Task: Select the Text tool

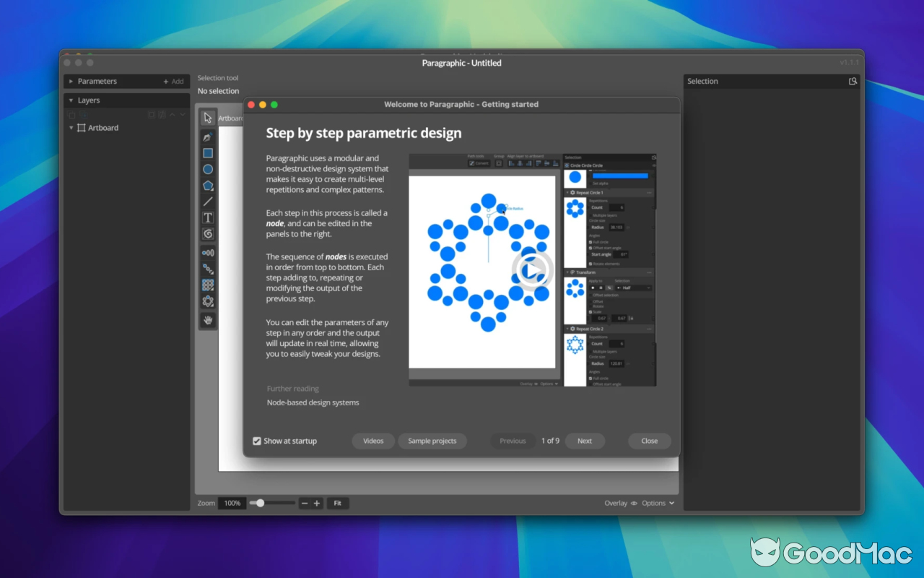Action: coord(207,217)
